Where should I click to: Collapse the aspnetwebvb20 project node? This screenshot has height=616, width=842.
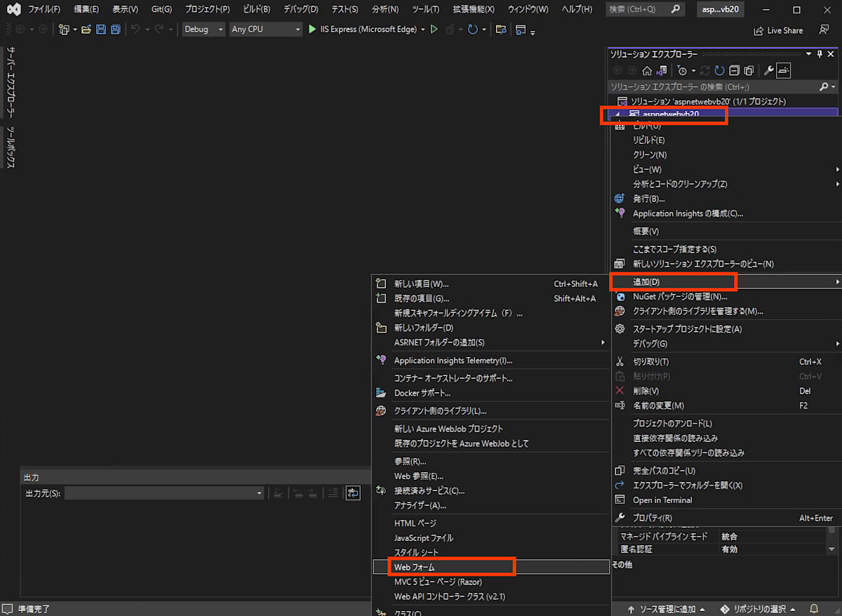click(618, 114)
